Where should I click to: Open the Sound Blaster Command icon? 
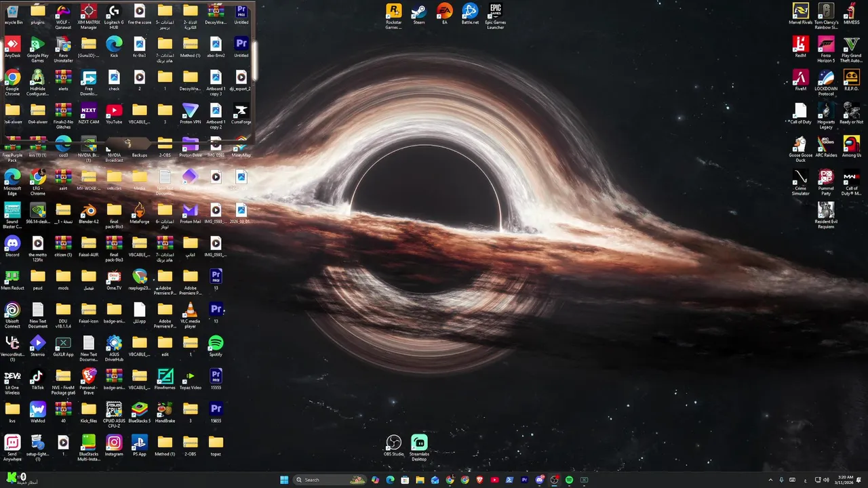point(12,216)
